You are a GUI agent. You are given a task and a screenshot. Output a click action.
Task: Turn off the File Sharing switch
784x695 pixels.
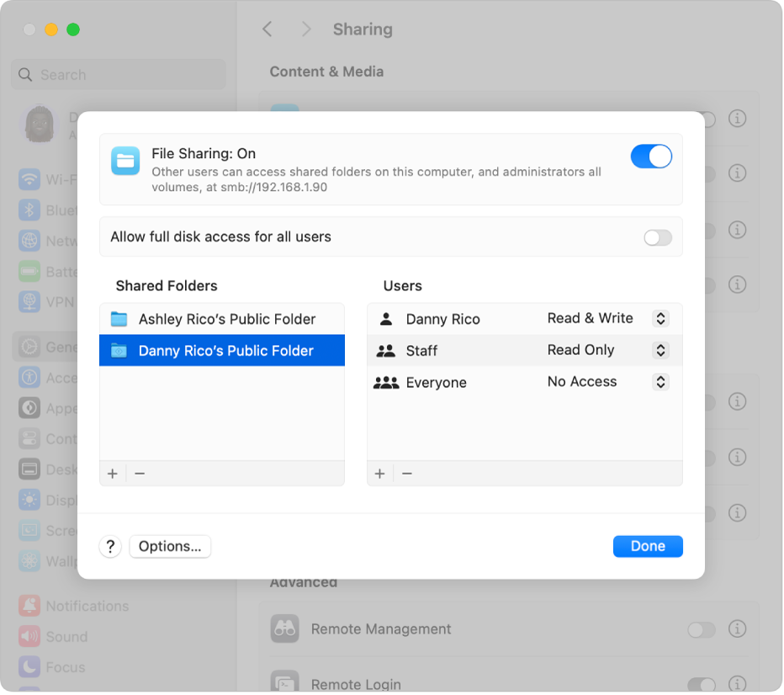pyautogui.click(x=650, y=157)
